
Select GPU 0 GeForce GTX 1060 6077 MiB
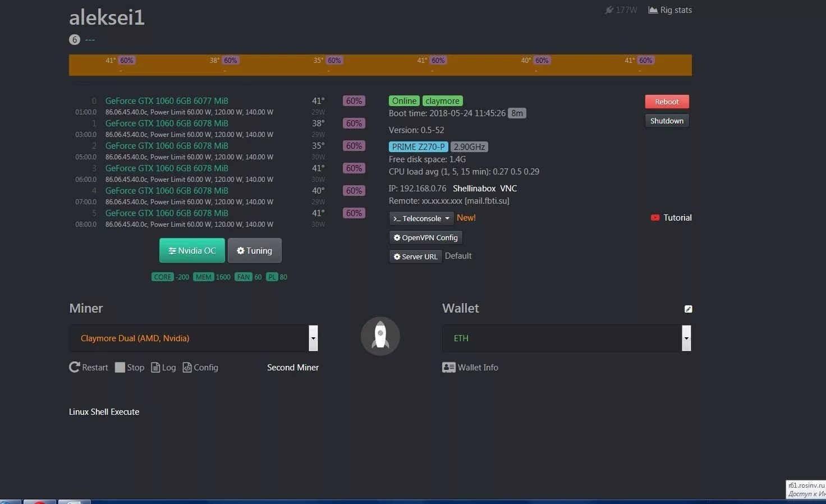point(167,101)
